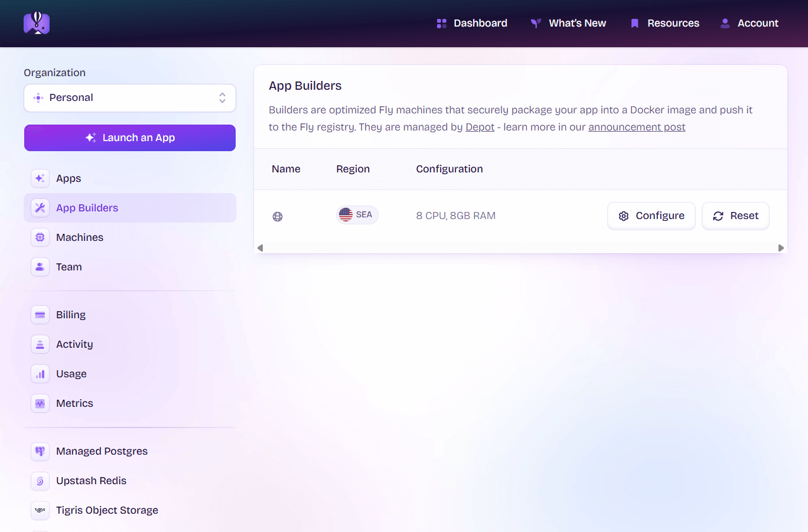Click the Launch an App button
The width and height of the screenshot is (808, 532).
click(x=130, y=138)
